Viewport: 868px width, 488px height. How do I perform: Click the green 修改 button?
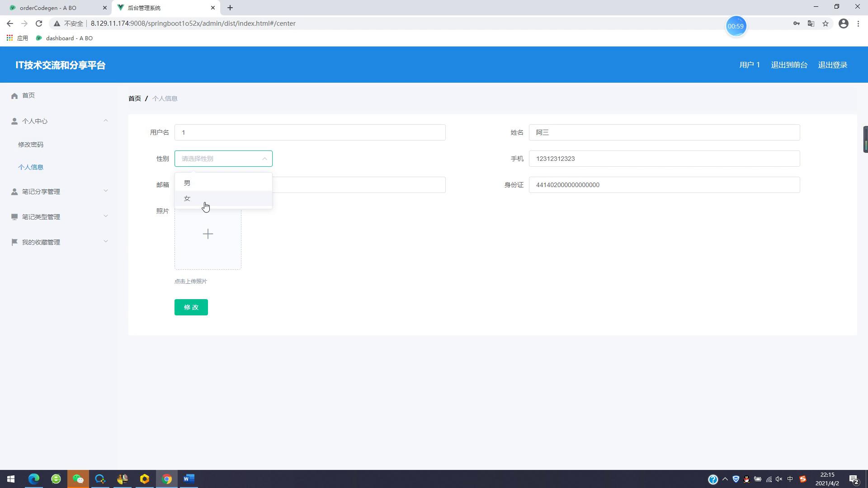[191, 307]
